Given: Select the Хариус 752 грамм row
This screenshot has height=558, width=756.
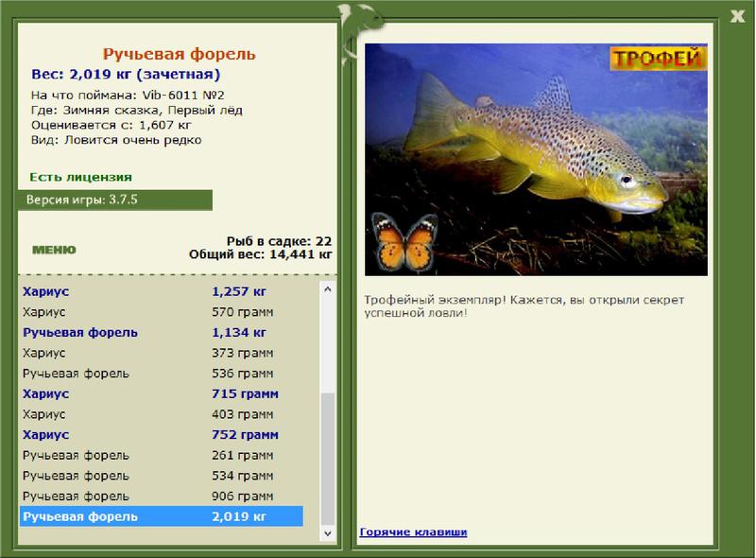Looking at the screenshot, I should point(162,435).
